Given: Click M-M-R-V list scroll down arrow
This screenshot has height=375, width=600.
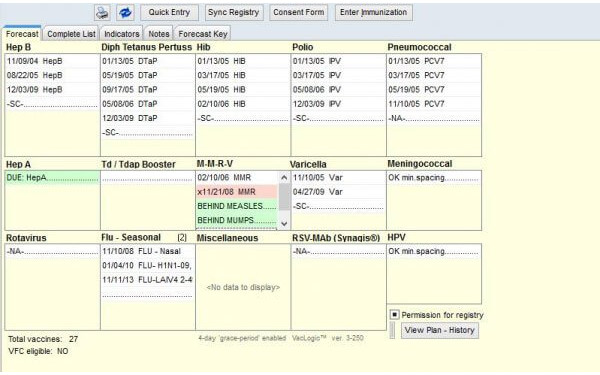Looking at the screenshot, I should 284,223.
